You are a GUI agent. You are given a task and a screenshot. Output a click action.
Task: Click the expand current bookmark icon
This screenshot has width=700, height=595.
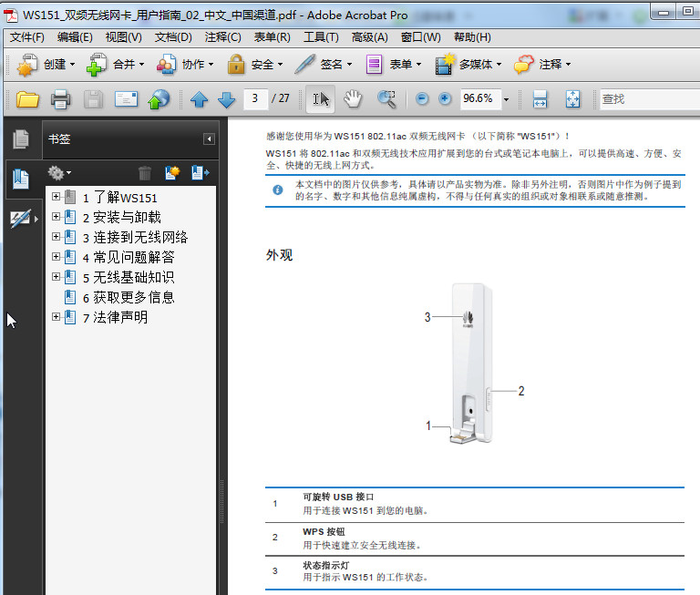tap(200, 173)
